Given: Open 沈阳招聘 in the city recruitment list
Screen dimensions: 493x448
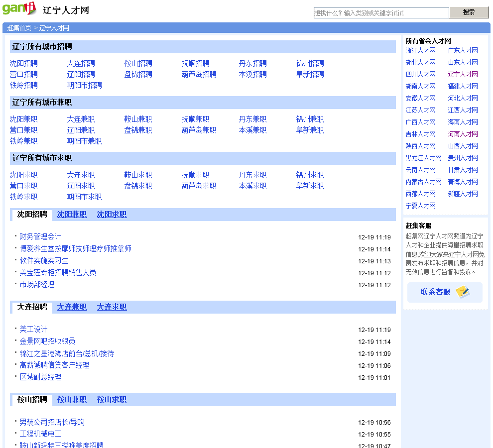Looking at the screenshot, I should coord(23,64).
